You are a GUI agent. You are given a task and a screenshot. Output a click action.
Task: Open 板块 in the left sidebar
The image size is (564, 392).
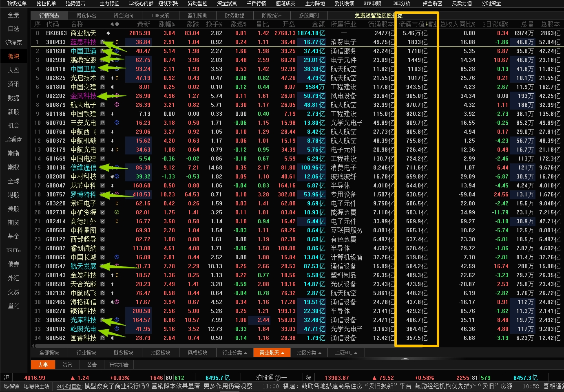pyautogui.click(x=13, y=56)
